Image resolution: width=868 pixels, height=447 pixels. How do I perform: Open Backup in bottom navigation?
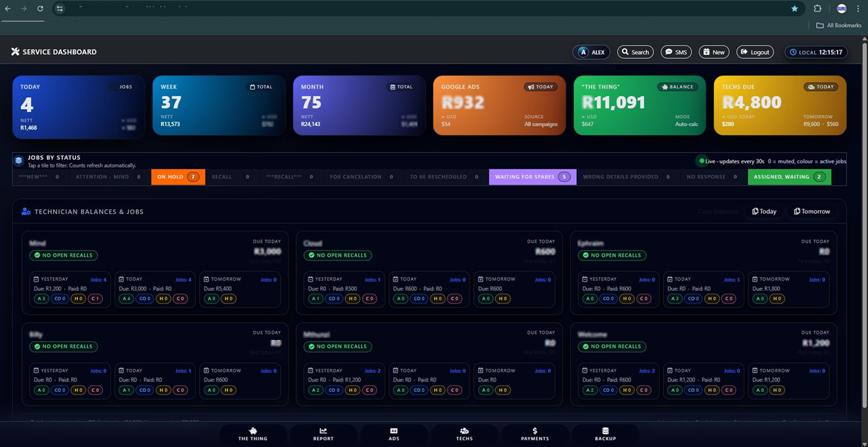pos(605,434)
